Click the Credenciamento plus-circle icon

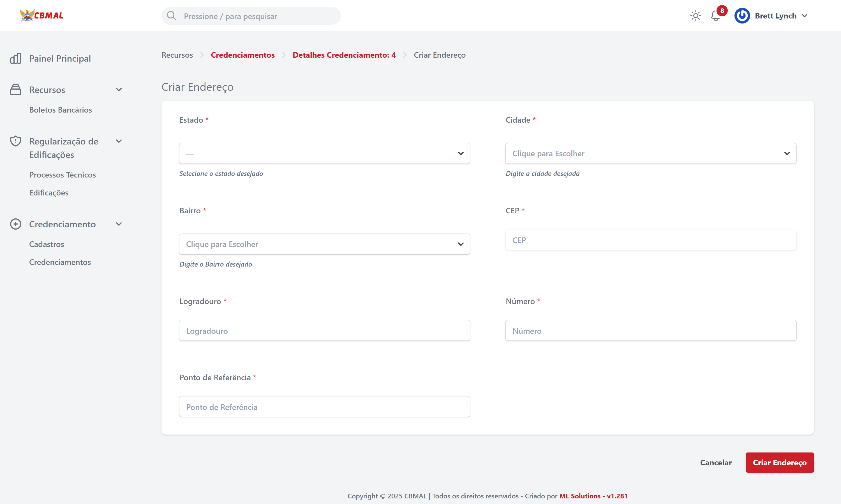coord(16,224)
